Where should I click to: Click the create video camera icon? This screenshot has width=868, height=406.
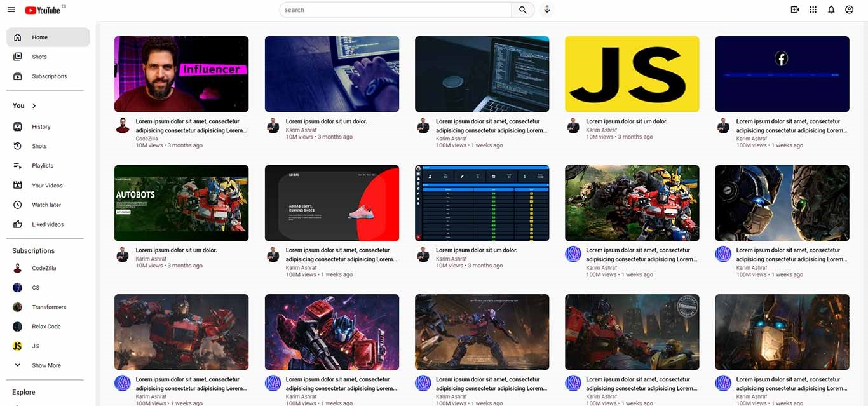[x=795, y=10]
